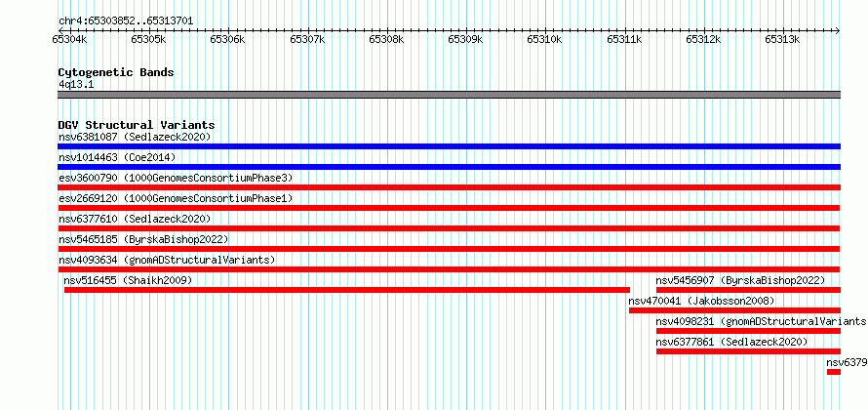Click the nsv470041 (Jakobsson2008) label
The image size is (868, 410).
pos(702,301)
